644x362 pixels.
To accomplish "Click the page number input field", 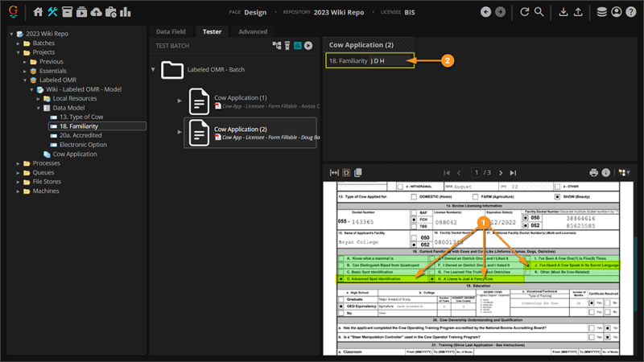I will (x=477, y=173).
